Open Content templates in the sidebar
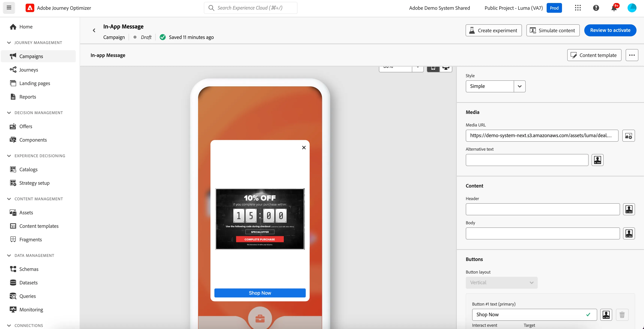The height and width of the screenshot is (329, 644). click(x=39, y=226)
